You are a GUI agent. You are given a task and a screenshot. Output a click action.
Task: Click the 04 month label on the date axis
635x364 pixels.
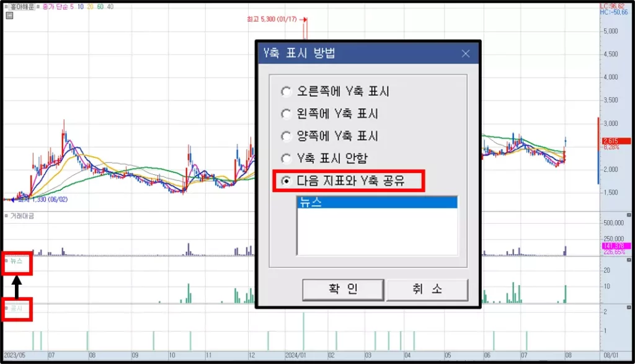(x=407, y=355)
